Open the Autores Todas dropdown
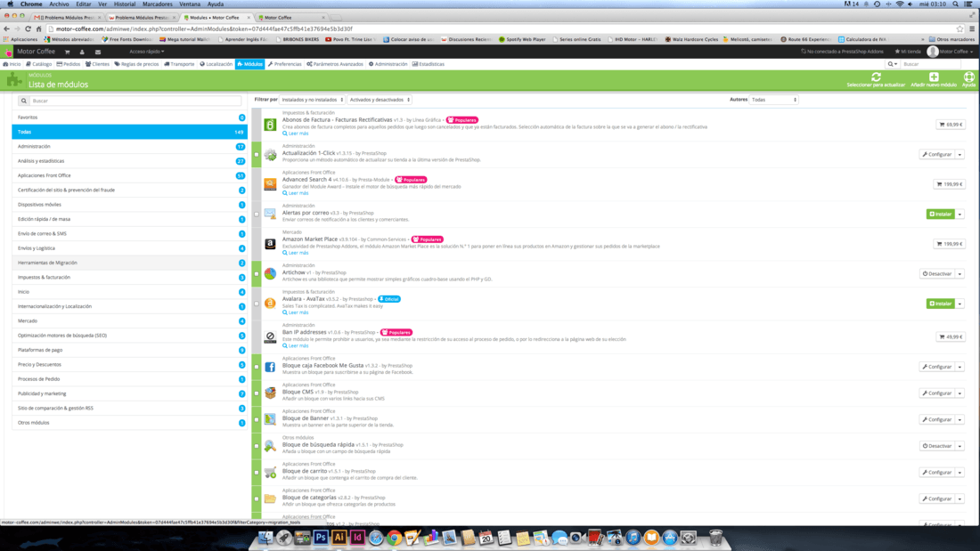 click(773, 100)
